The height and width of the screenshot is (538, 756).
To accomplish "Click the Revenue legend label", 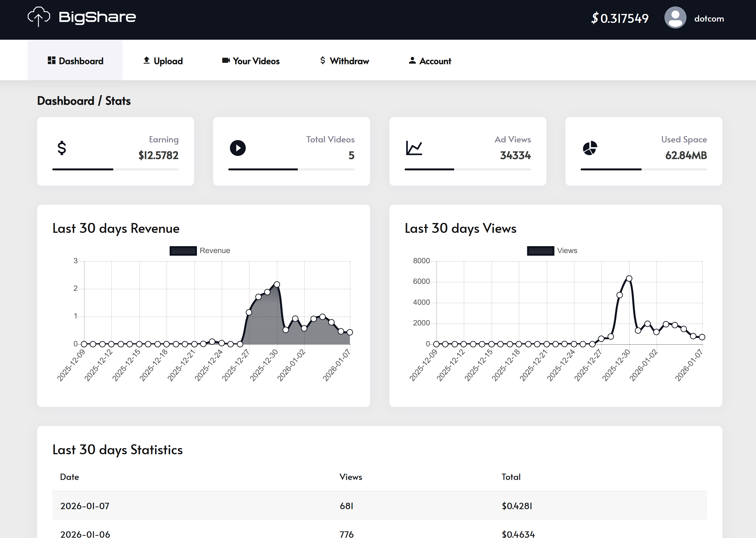I will (x=215, y=251).
